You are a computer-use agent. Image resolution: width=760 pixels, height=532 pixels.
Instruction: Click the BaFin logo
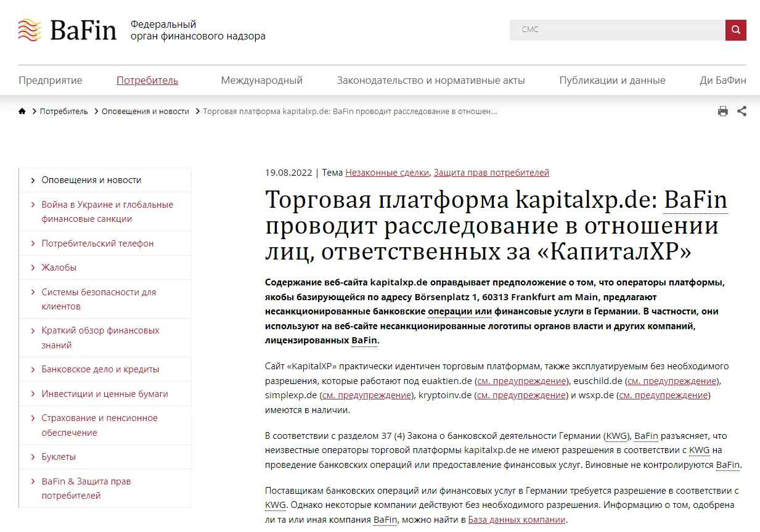67,30
